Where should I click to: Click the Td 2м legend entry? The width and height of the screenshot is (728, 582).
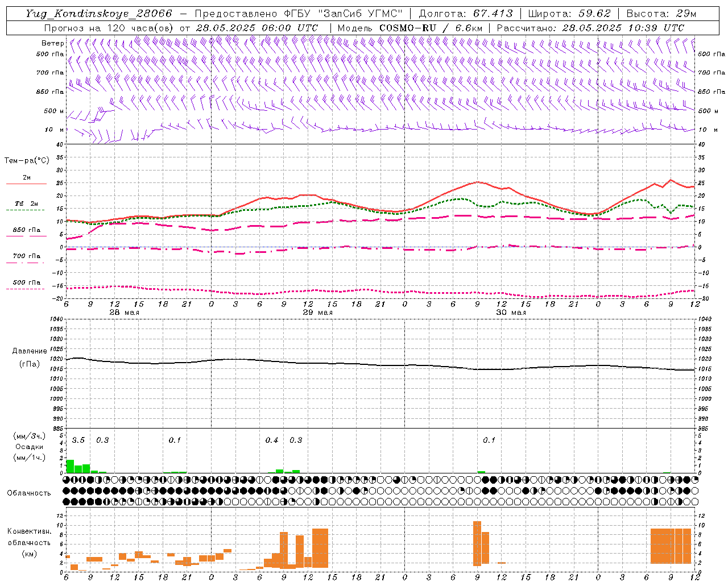27,203
